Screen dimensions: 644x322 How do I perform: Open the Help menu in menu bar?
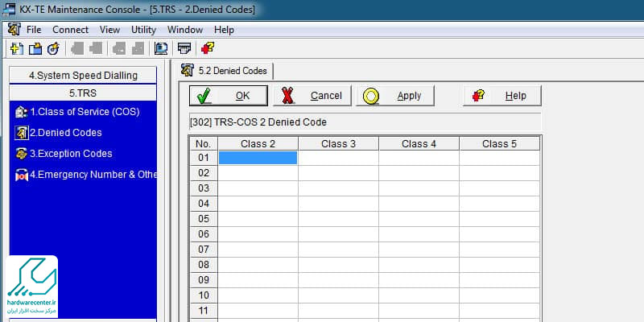click(x=224, y=30)
